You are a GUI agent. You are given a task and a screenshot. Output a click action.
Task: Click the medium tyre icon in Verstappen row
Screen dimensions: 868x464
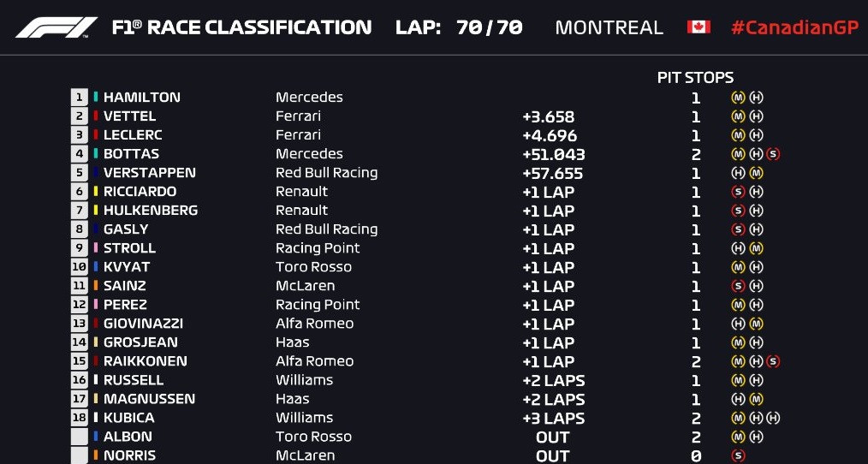(x=756, y=173)
